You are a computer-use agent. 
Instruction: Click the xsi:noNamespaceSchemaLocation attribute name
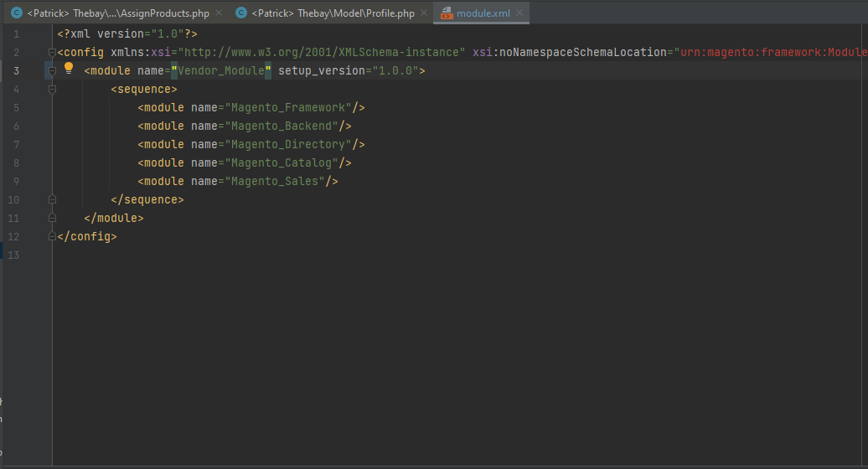pyautogui.click(x=570, y=53)
